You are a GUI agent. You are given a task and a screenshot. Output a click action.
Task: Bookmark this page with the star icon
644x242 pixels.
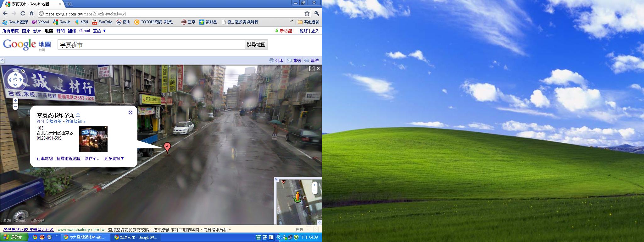pos(307,13)
